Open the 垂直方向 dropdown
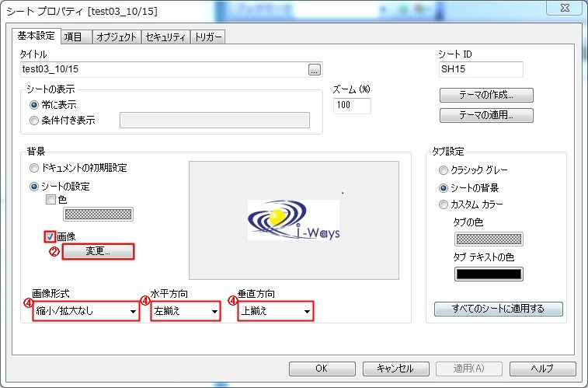Image resolution: width=588 pixels, height=388 pixels. [x=276, y=311]
